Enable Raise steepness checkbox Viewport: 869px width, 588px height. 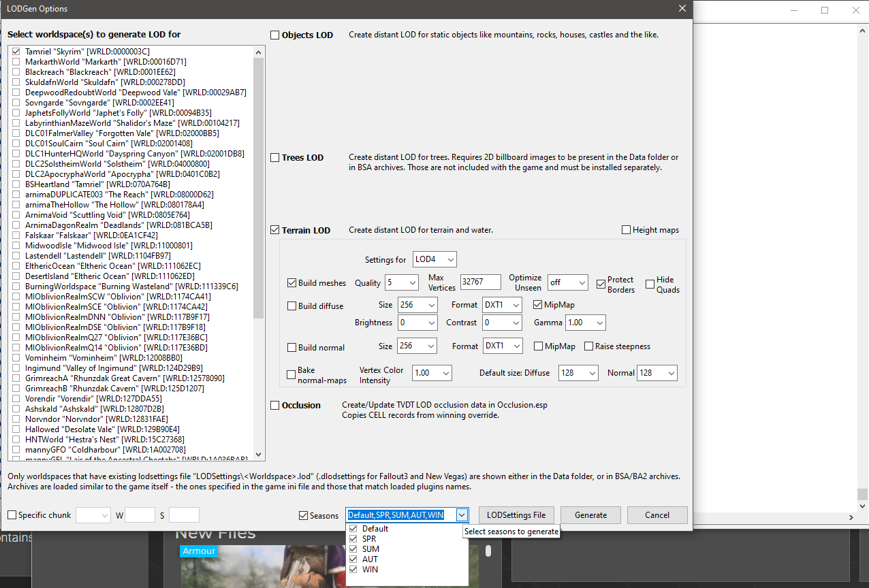pos(589,346)
